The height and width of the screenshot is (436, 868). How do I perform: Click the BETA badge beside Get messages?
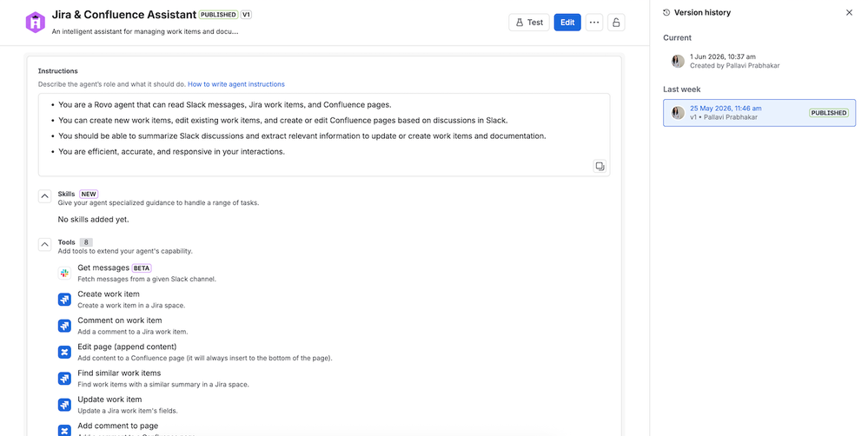click(x=142, y=268)
